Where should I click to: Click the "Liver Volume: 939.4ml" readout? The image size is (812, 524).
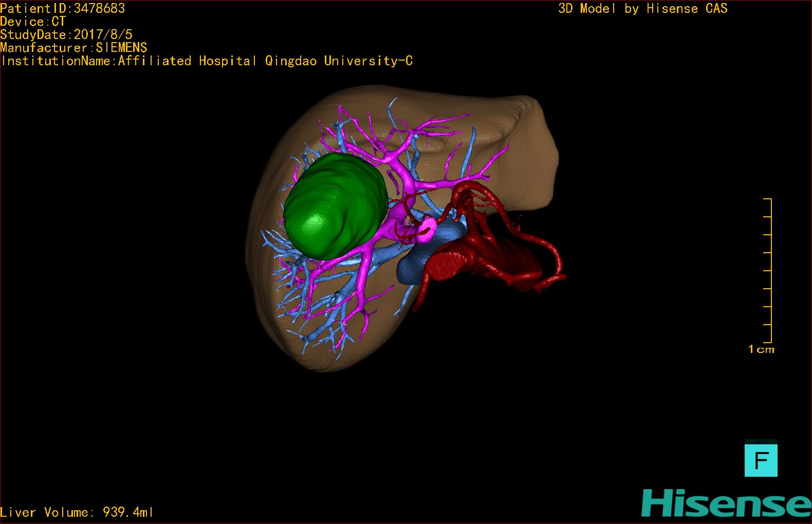[77, 512]
